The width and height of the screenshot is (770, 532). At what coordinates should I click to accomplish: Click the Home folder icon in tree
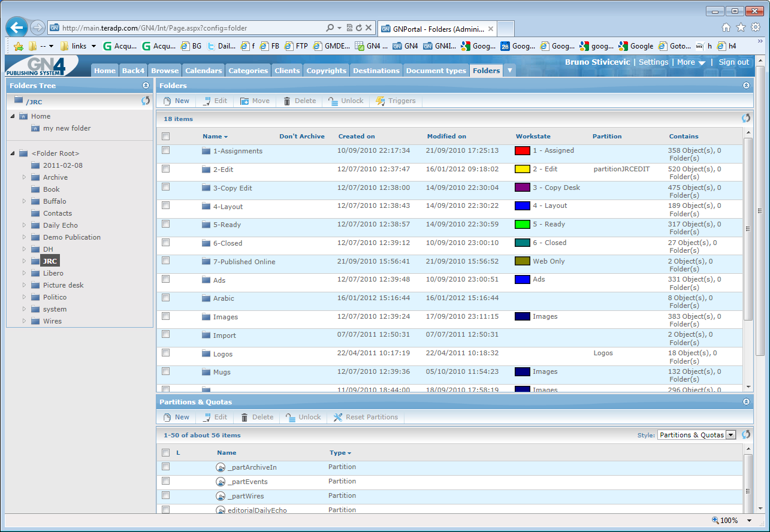pos(23,116)
